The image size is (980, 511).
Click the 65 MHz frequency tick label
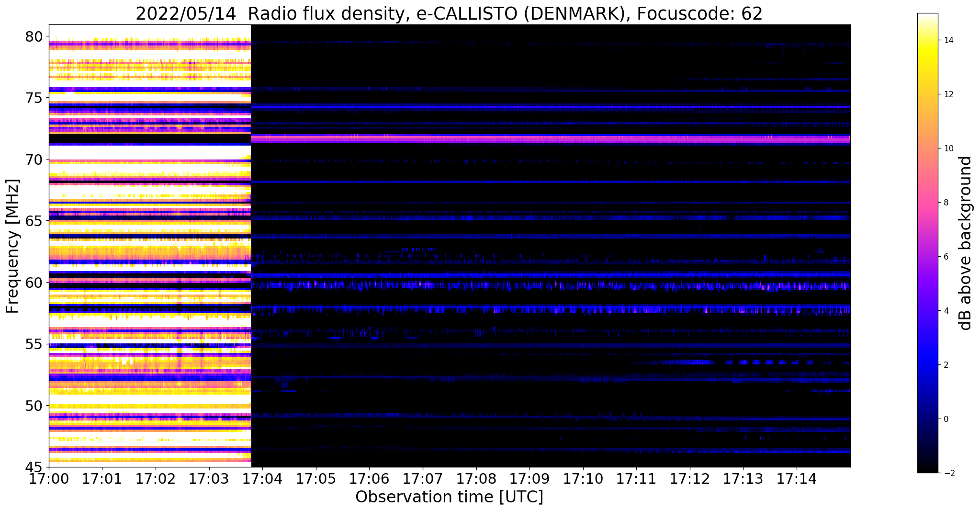coord(34,221)
